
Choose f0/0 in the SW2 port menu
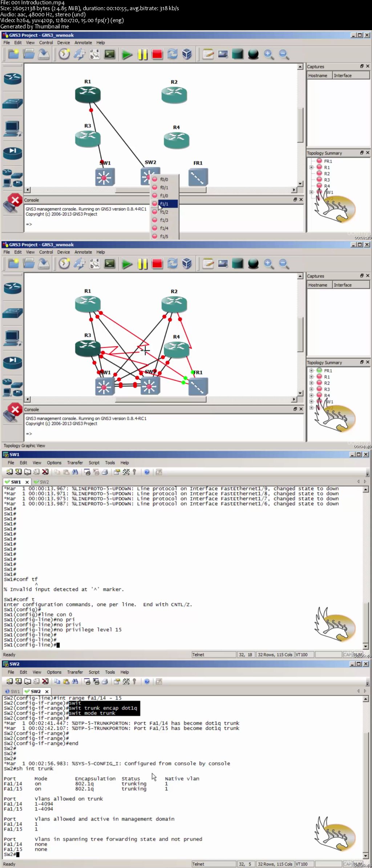(164, 180)
